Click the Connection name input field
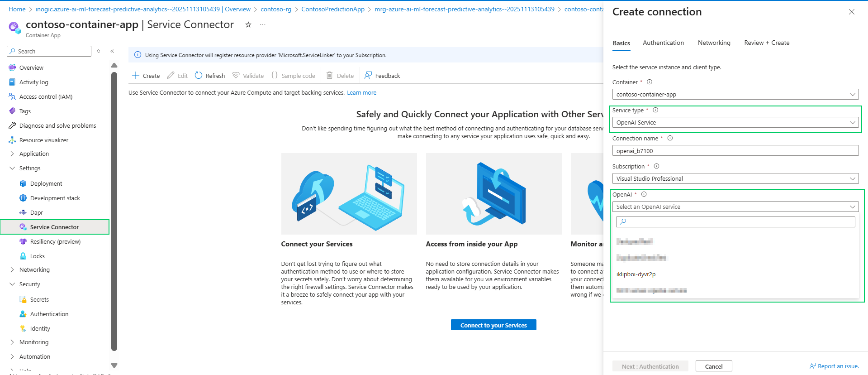This screenshot has width=868, height=375. point(735,151)
